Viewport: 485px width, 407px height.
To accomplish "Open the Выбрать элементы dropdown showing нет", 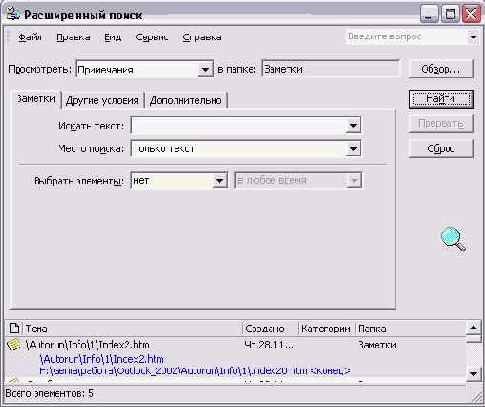I will 179,180.
